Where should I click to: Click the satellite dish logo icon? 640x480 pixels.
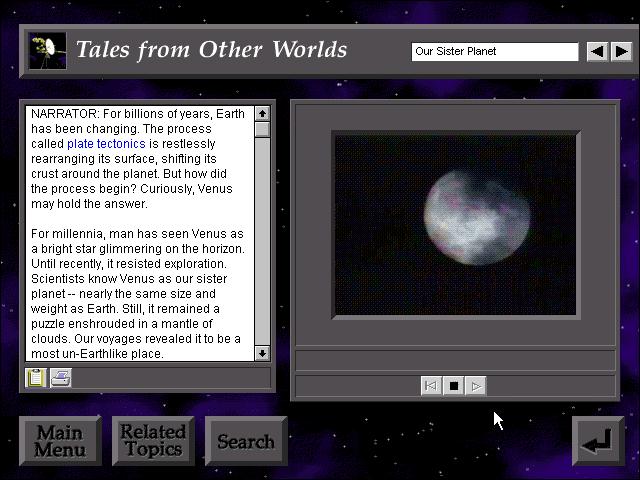(47, 51)
